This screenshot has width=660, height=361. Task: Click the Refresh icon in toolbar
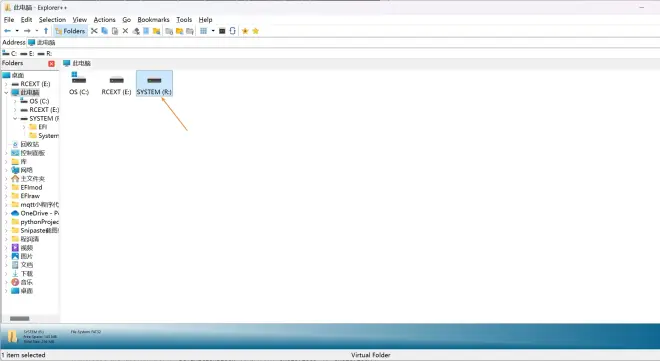(232, 31)
